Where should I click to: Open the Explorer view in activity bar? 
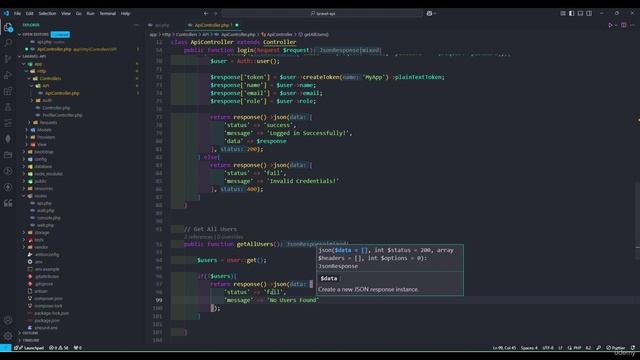tap(8, 27)
